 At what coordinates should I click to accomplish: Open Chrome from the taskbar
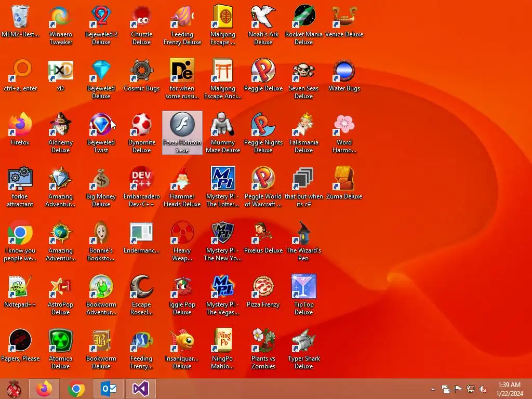tap(76, 389)
